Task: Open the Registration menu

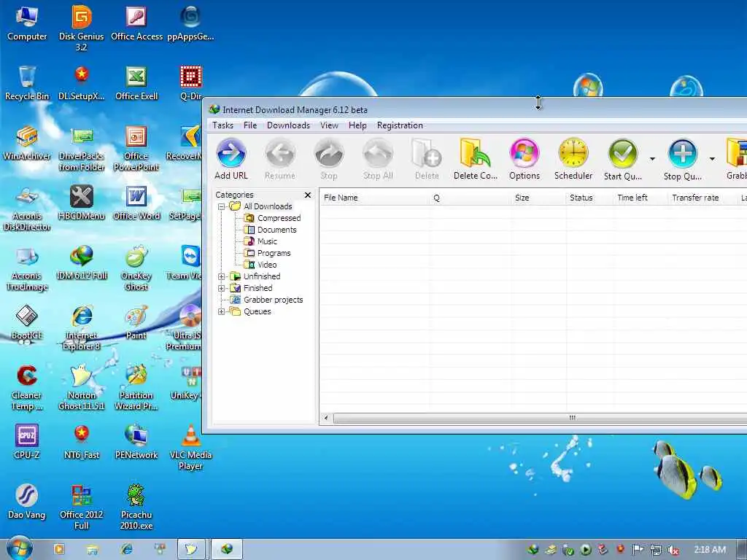Action: tap(400, 125)
